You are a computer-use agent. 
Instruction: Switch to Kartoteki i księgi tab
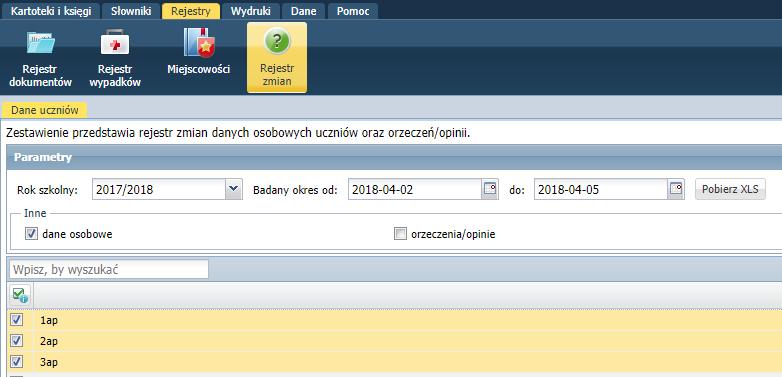coord(51,11)
